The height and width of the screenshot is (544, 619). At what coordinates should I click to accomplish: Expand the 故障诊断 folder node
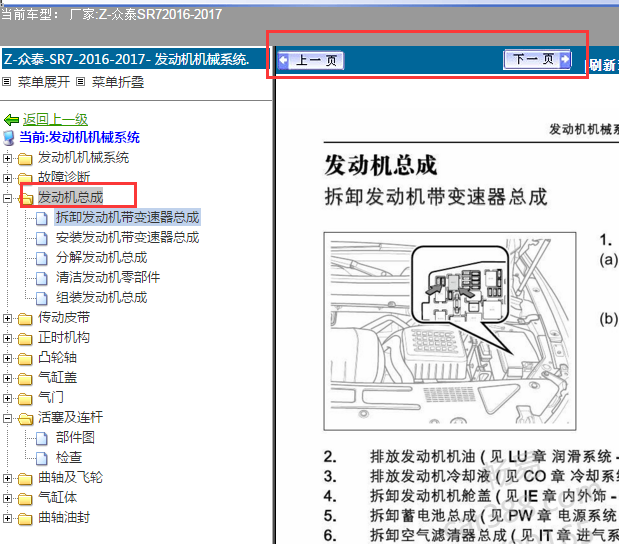tap(7, 178)
